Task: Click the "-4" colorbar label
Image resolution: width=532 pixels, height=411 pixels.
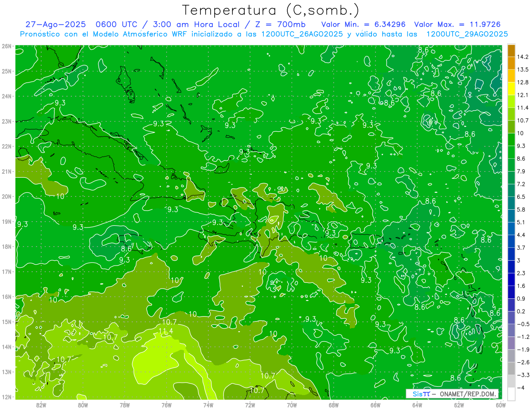Action: (x=521, y=388)
